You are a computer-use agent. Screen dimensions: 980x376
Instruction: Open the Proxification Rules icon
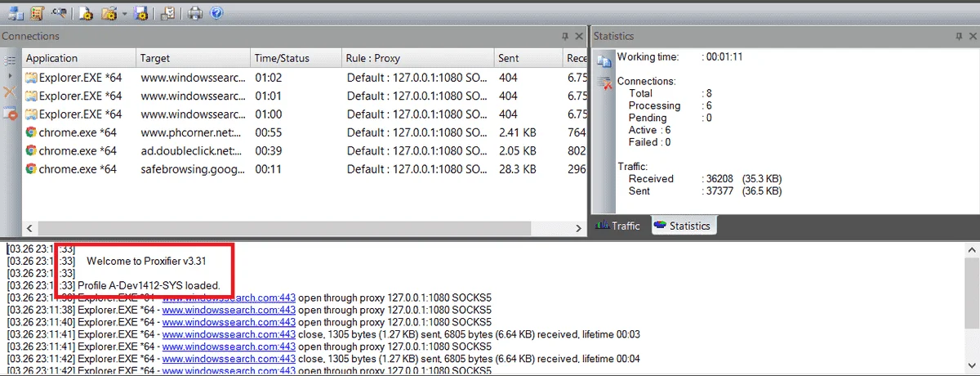coord(37,13)
